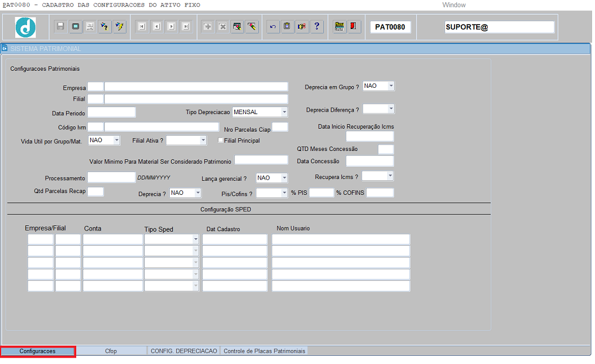
Task: Click the screen/monitor icon next to Save
Action: click(76, 26)
